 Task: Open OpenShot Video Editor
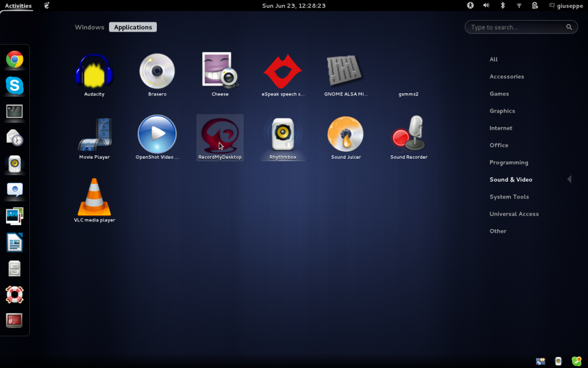click(x=157, y=138)
